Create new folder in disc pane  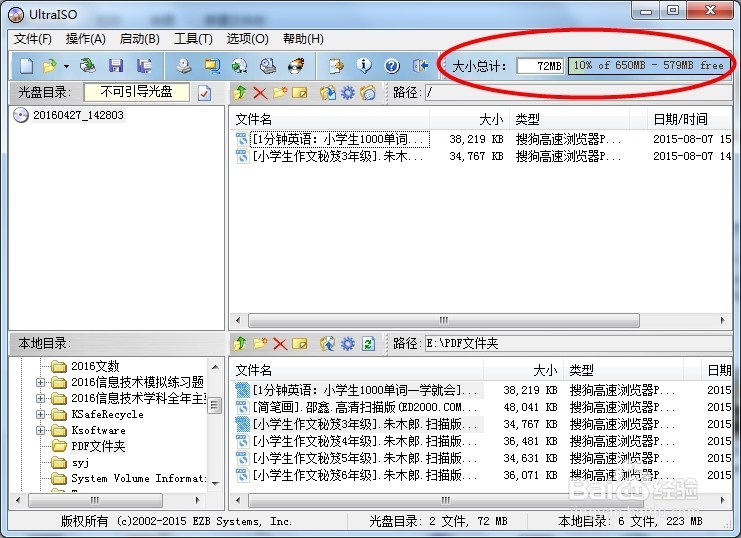(x=280, y=93)
